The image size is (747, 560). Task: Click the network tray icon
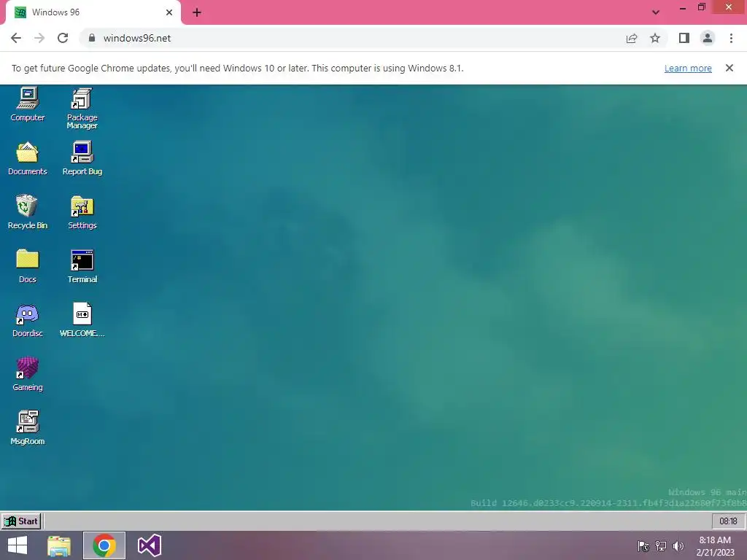click(x=661, y=545)
